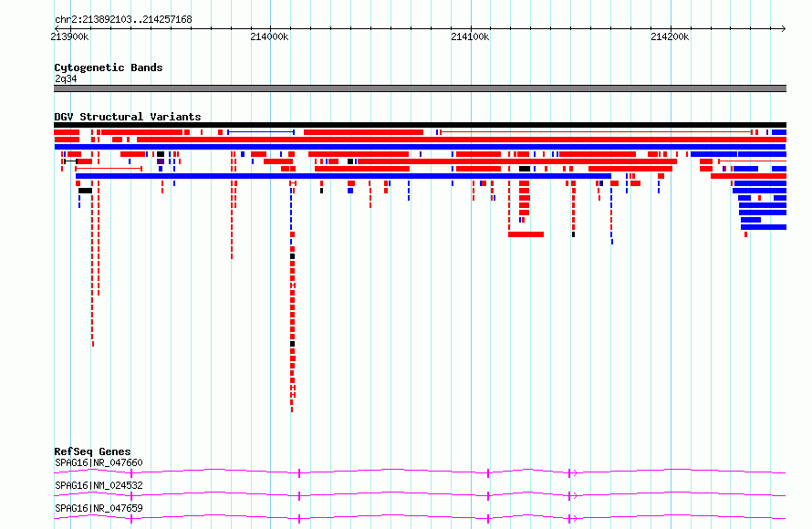812x529 pixels.
Task: Select the black full-width bar under DGV title
Action: coord(420,125)
